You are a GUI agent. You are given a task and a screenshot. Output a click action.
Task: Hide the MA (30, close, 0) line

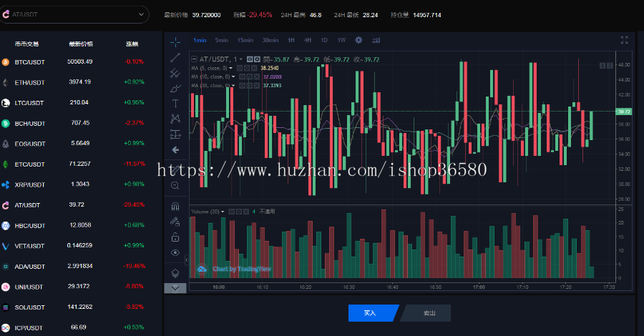(242, 85)
